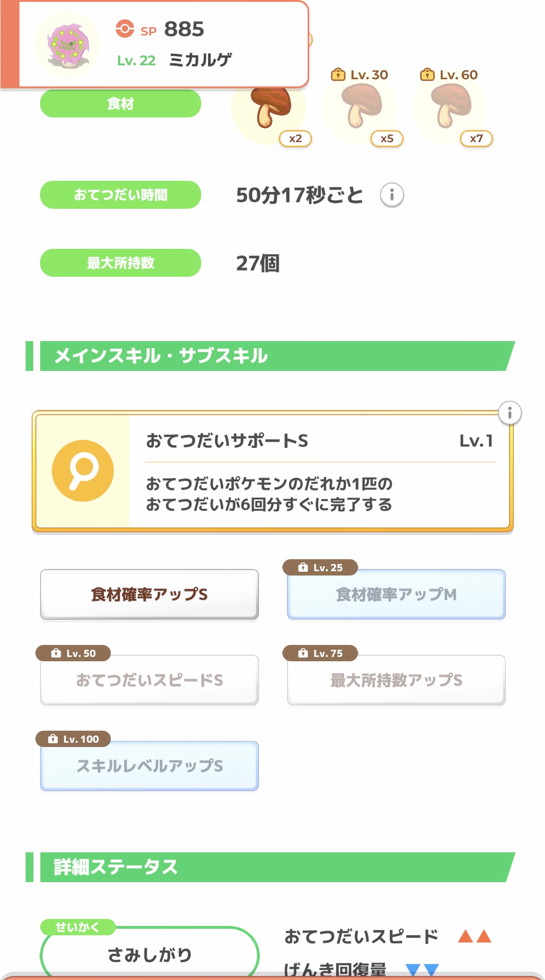
Task: Tap the Lv. 60 locked mushroom ingredient
Action: click(450, 108)
